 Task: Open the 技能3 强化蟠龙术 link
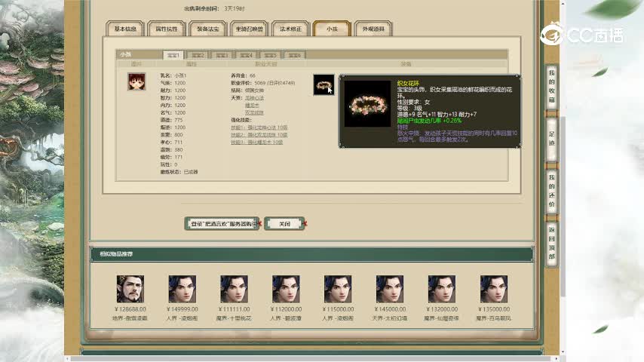[x=256, y=143]
